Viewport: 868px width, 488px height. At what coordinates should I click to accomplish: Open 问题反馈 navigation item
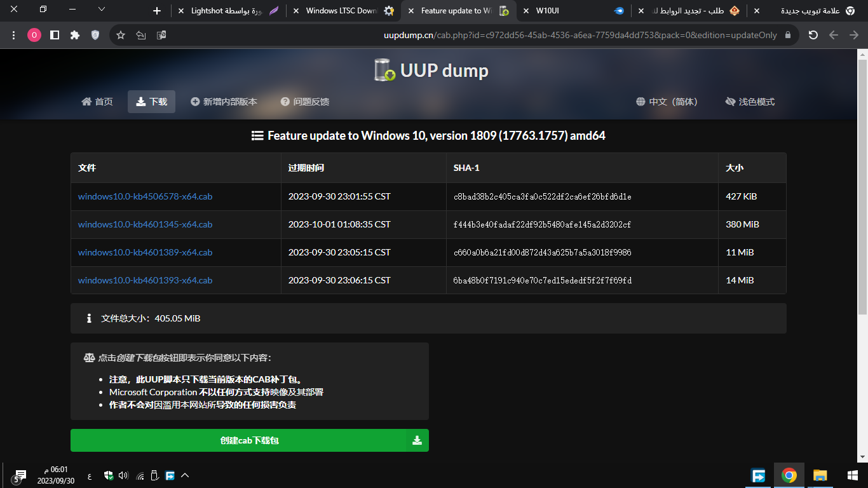click(305, 102)
